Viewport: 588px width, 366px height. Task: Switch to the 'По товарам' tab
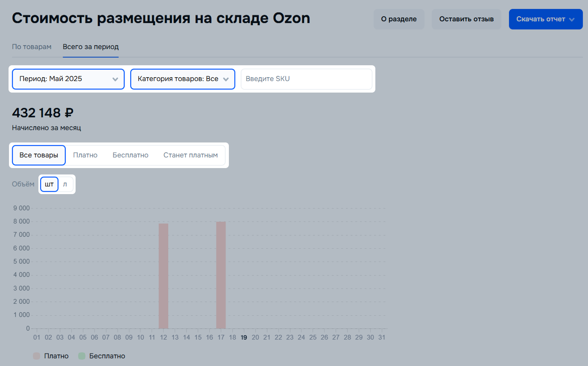(32, 46)
